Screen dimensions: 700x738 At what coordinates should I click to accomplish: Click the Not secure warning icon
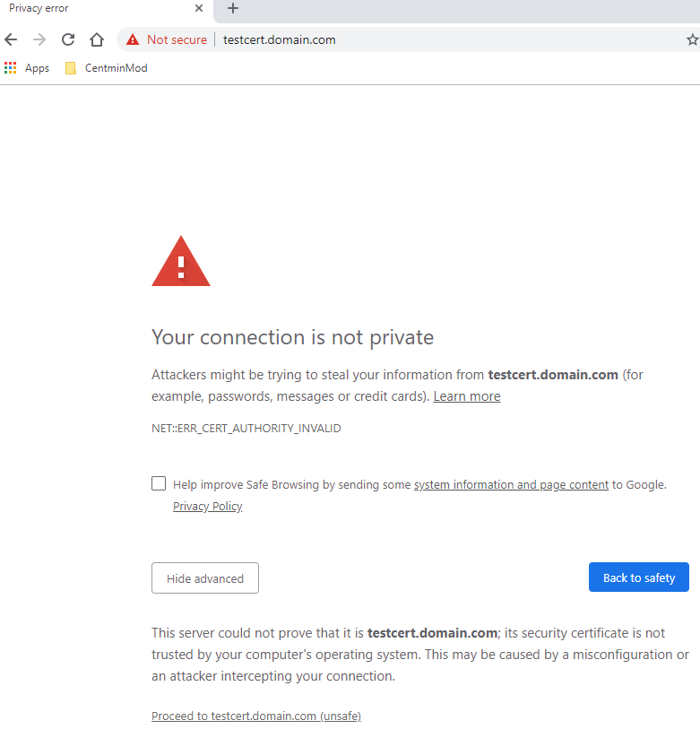pyautogui.click(x=132, y=39)
